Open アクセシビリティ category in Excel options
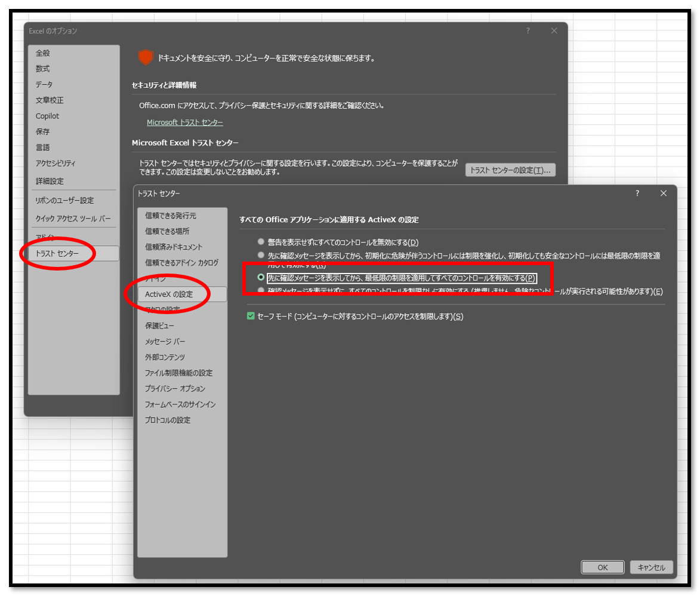The width and height of the screenshot is (700, 596). click(x=55, y=163)
